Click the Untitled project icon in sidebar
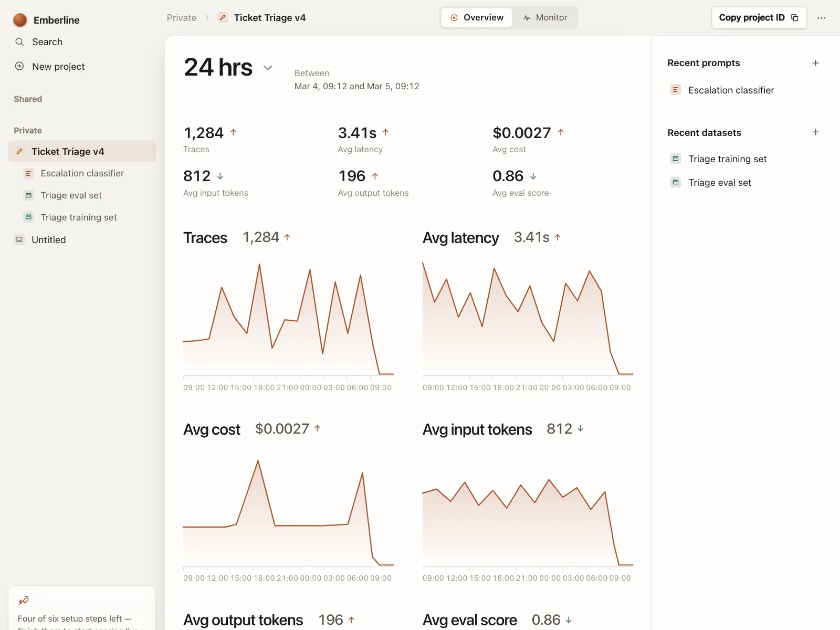 [19, 239]
